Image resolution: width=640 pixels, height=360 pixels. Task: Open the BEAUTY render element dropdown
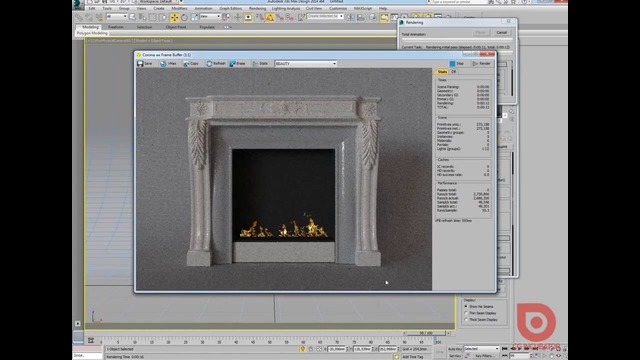pos(306,64)
